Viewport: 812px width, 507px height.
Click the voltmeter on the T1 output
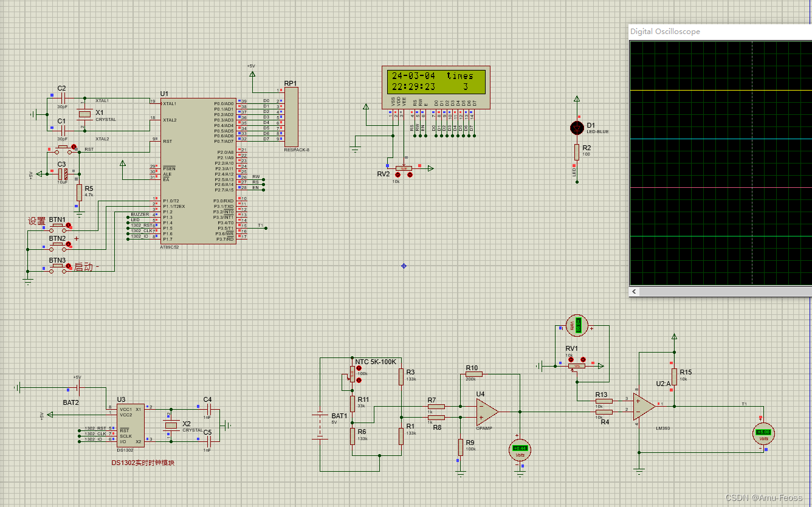763,433
